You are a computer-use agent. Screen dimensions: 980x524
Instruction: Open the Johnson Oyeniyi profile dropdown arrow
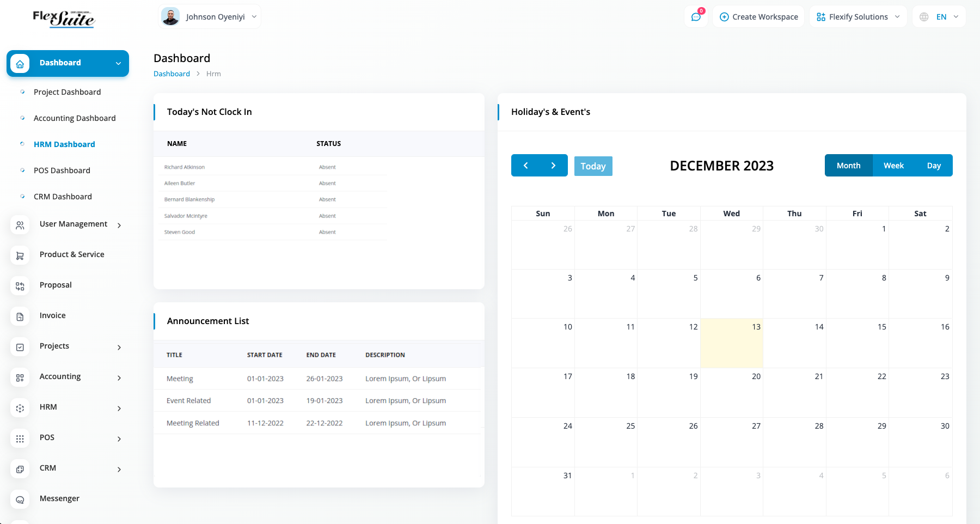(254, 17)
